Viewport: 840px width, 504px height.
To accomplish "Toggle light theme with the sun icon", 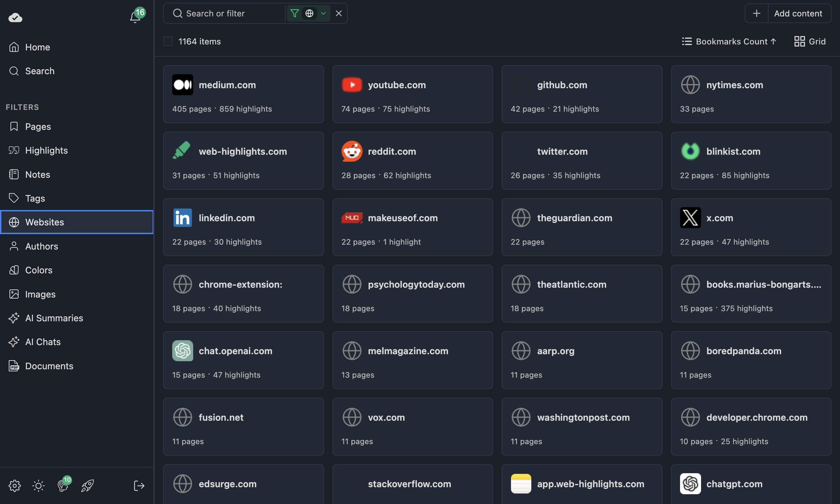I will pos(38,485).
